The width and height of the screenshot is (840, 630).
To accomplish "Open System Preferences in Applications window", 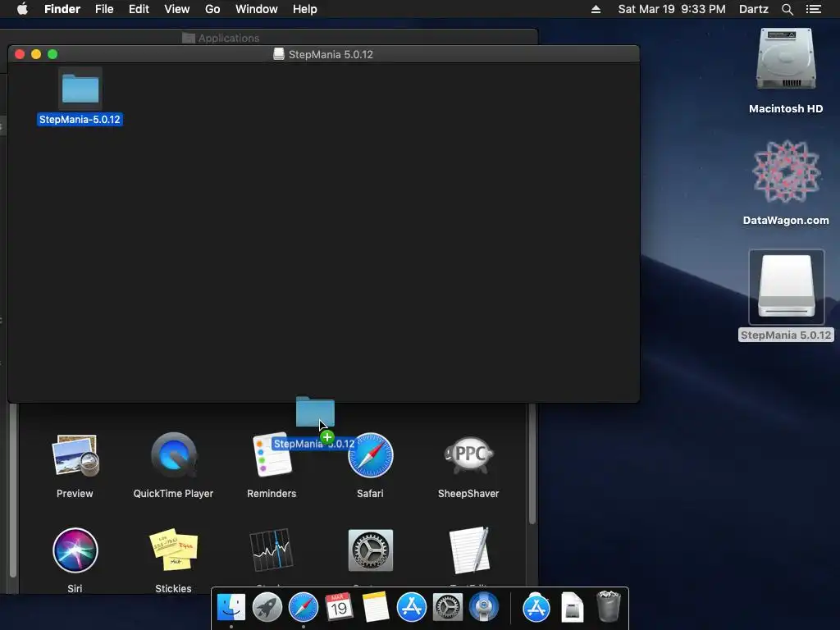I will (x=370, y=550).
